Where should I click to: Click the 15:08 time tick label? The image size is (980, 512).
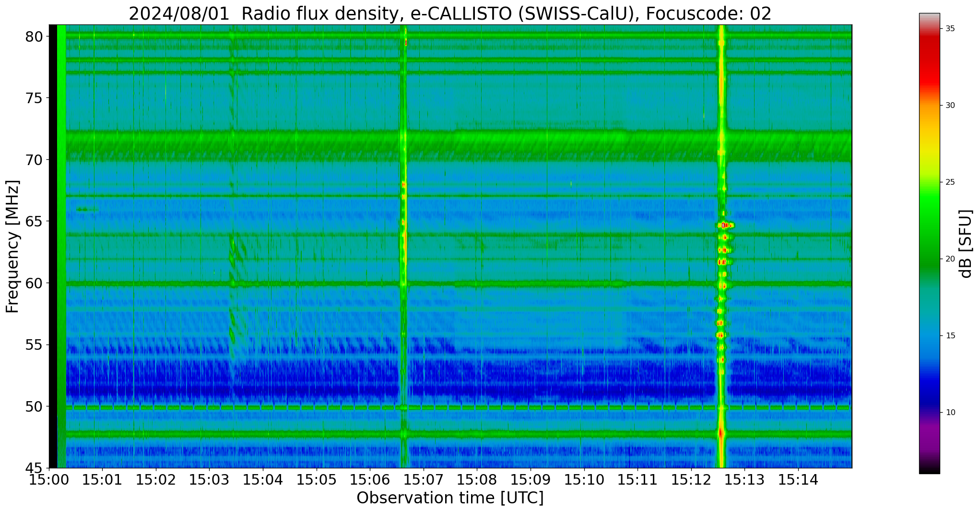coord(477,479)
